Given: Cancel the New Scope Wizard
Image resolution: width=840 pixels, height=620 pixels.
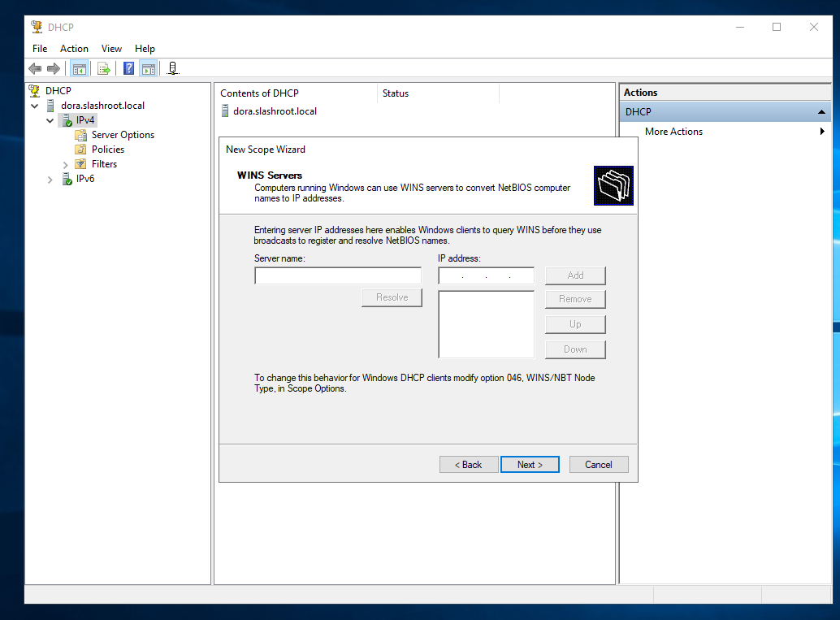Looking at the screenshot, I should tap(598, 465).
